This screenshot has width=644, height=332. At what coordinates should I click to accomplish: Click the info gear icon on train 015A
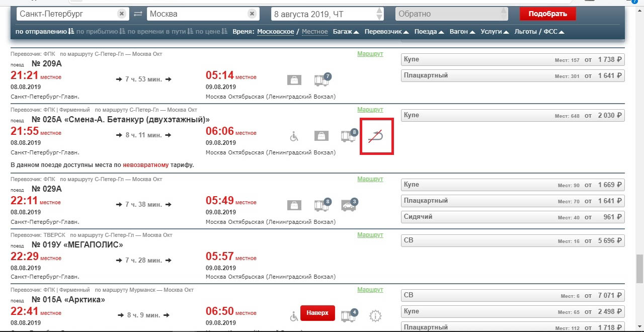(375, 316)
